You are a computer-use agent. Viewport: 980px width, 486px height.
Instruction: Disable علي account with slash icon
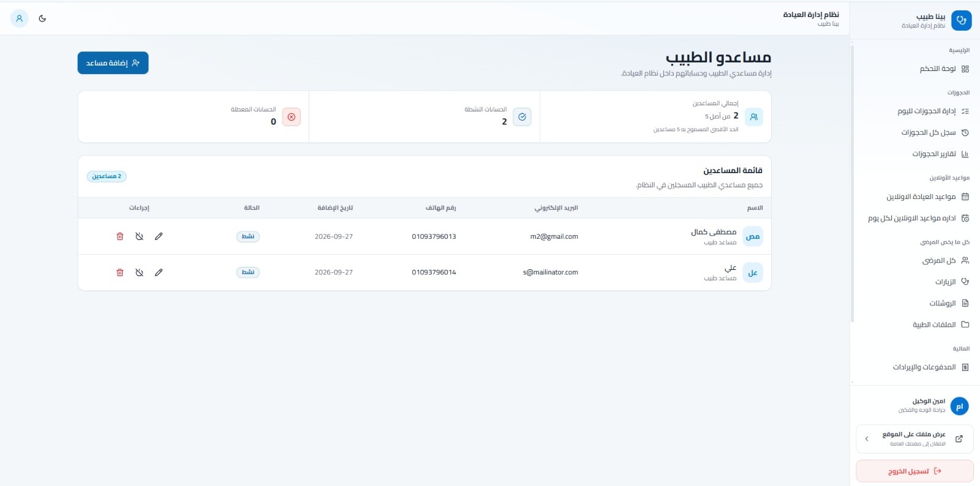pos(139,272)
